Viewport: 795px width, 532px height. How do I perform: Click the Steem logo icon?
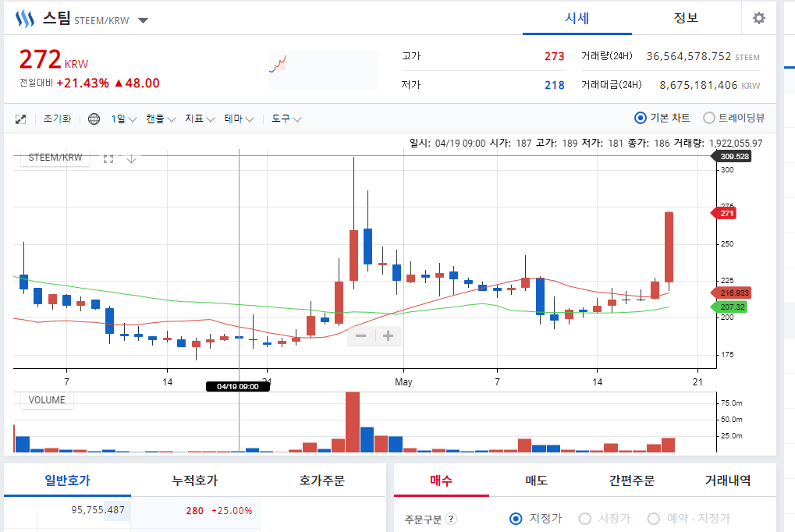(25, 19)
